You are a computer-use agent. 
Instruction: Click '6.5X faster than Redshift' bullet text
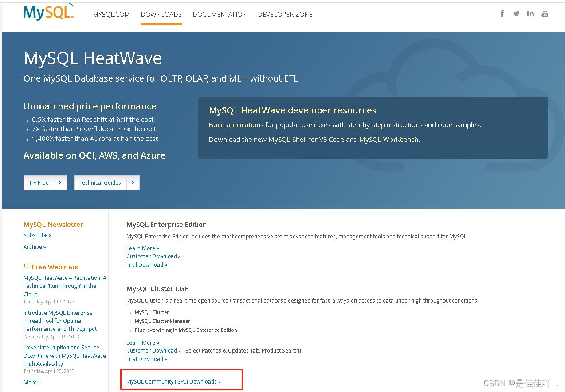(93, 120)
